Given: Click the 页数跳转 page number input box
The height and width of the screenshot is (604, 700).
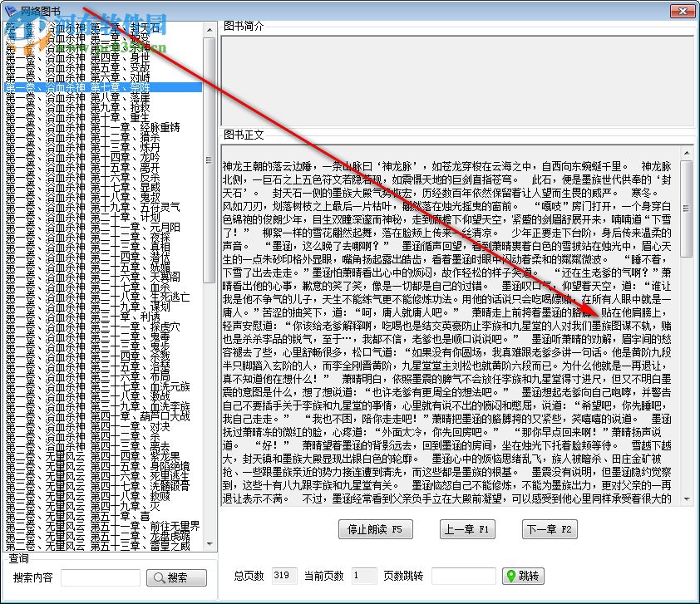Looking at the screenshot, I should (464, 576).
